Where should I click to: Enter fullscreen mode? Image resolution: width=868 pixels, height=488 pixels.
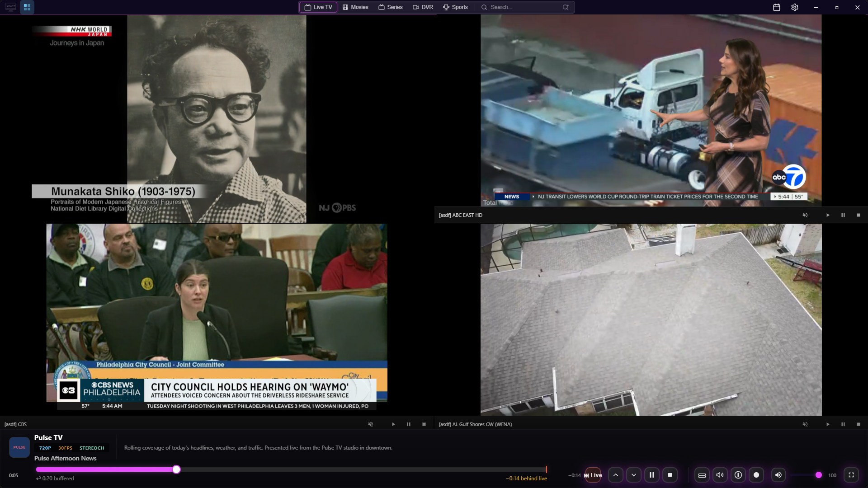pos(851,475)
